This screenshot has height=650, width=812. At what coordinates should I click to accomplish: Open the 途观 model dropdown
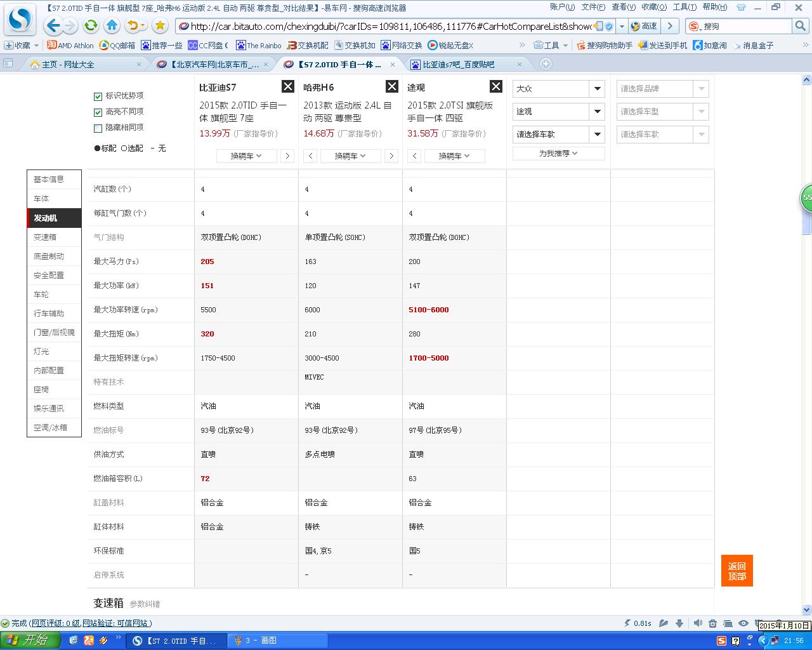(x=559, y=112)
